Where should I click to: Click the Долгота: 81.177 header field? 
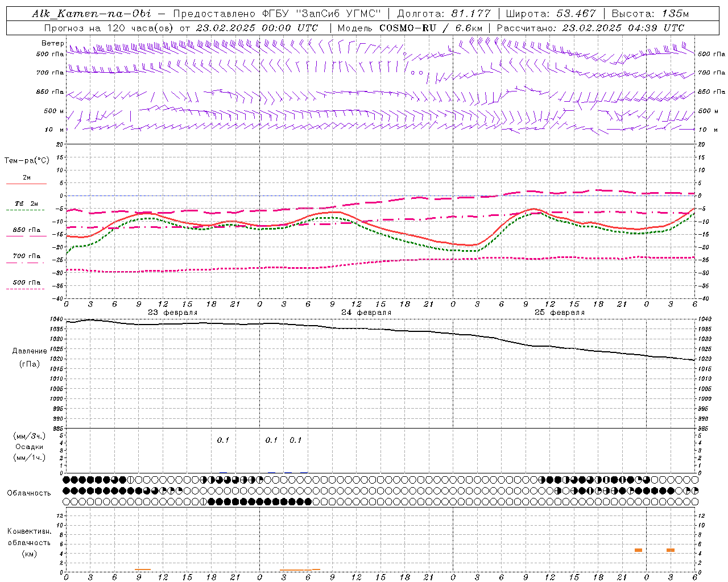(x=444, y=14)
